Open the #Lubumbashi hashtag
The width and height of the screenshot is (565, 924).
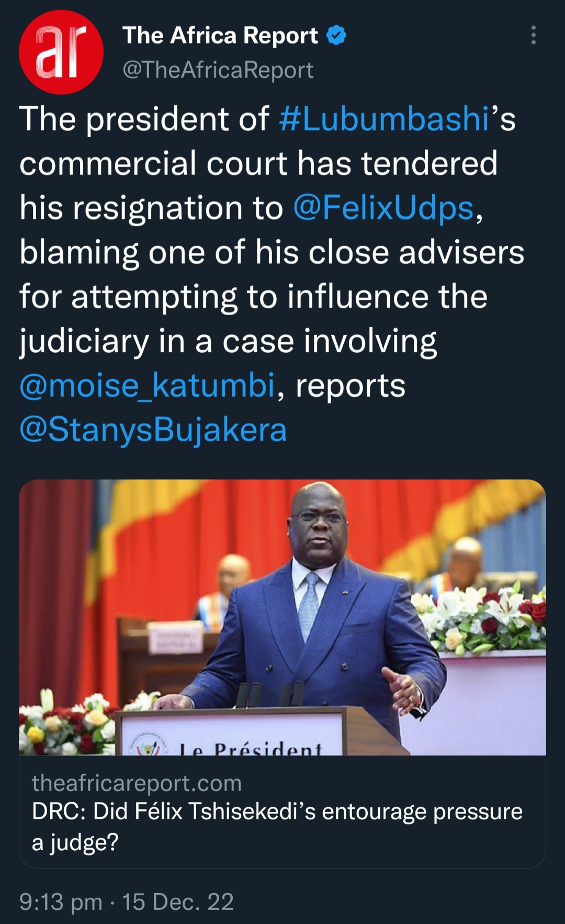coord(385,119)
